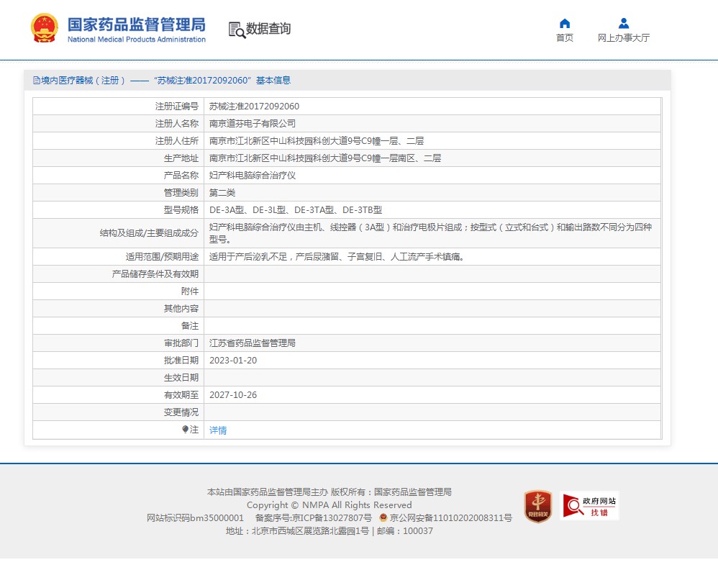Click the 生效日期 row label
The image size is (718, 588).
181,378
